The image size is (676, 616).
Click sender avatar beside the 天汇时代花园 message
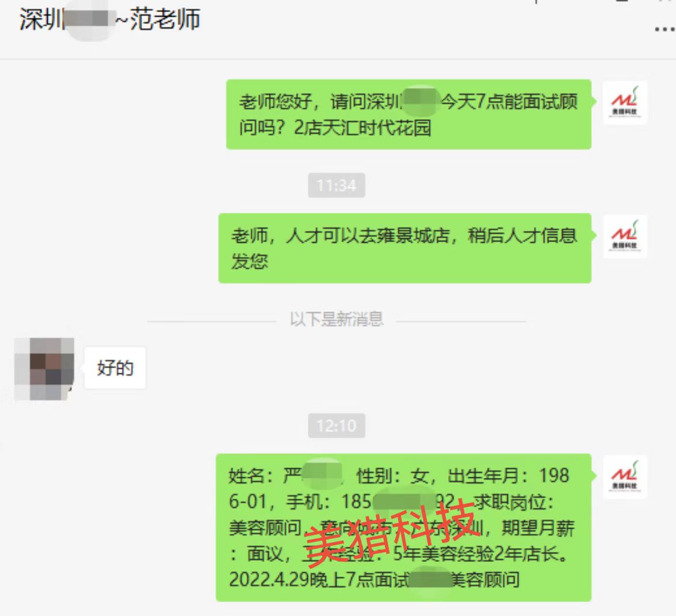coord(625,102)
